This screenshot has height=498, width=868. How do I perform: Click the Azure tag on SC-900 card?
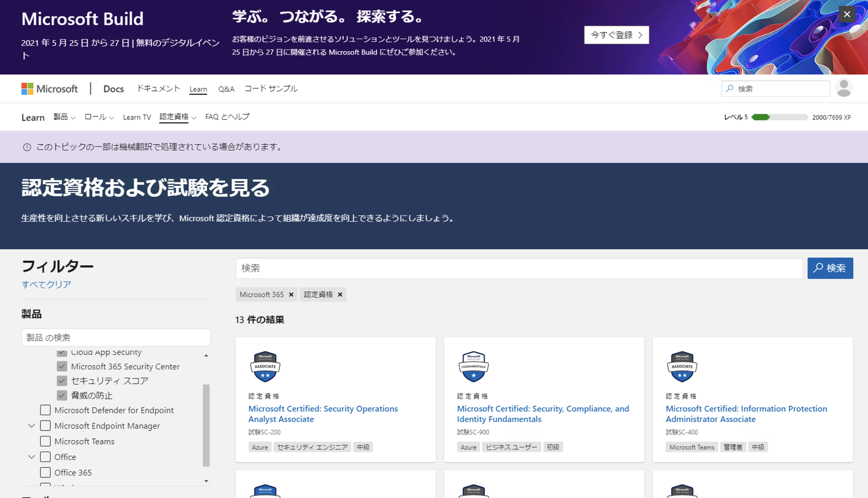(469, 447)
